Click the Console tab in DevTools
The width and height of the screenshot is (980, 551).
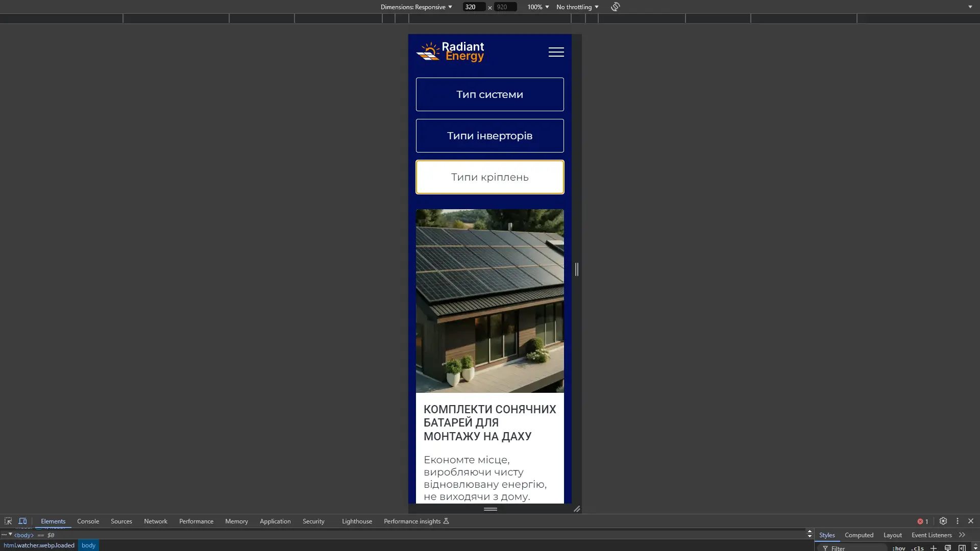pyautogui.click(x=87, y=521)
